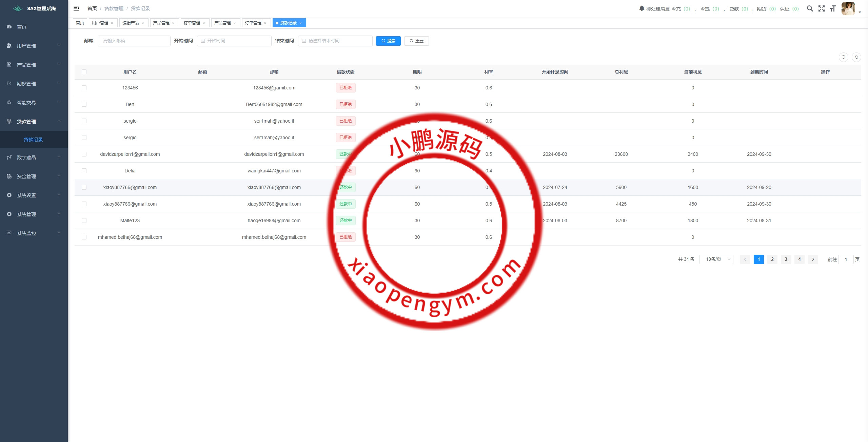Click the font size adjustment icon
Viewport: 868px width, 442px height.
pos(833,8)
